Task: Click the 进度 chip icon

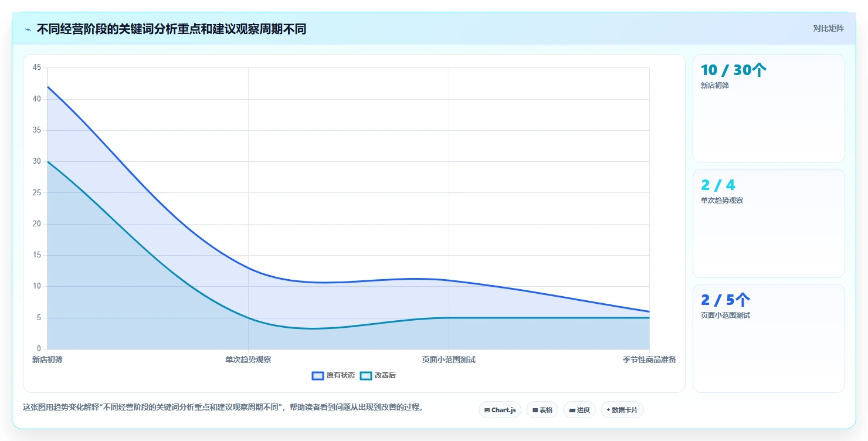Action: point(572,410)
